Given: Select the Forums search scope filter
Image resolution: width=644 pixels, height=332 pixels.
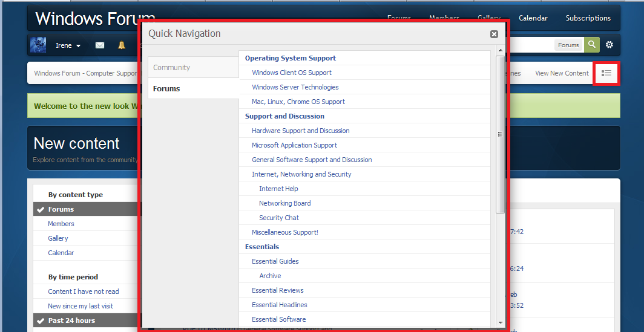Looking at the screenshot, I should pos(568,45).
